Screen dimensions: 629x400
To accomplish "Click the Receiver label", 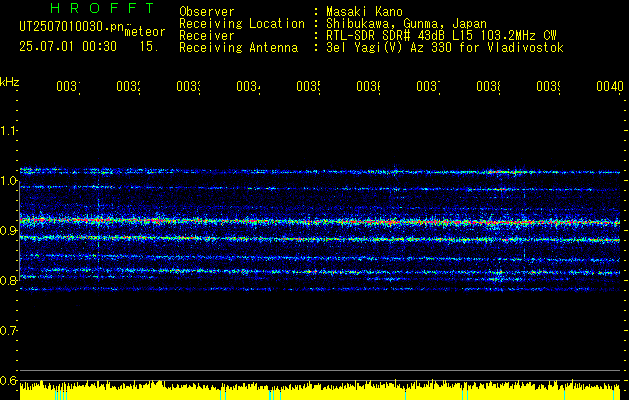I will [x=207, y=36].
